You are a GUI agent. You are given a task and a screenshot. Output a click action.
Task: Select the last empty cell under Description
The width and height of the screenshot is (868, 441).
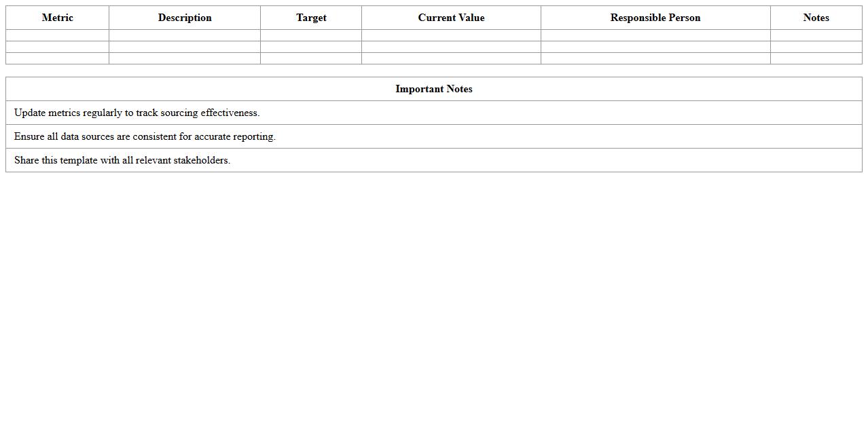click(x=185, y=58)
